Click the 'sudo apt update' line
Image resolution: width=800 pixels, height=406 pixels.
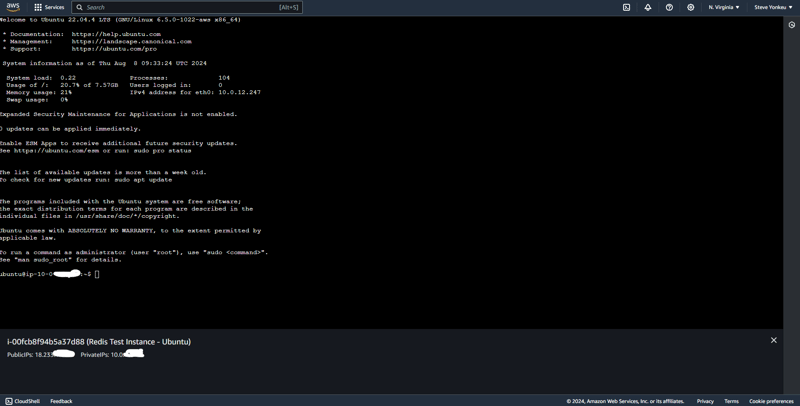pos(86,180)
